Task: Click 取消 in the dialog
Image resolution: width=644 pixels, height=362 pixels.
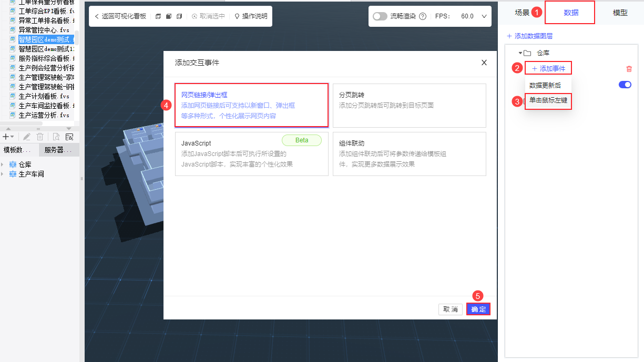Action: click(x=451, y=309)
